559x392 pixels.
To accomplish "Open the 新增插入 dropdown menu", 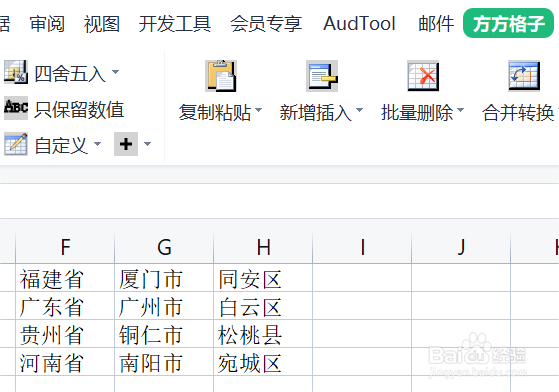I will [359, 110].
